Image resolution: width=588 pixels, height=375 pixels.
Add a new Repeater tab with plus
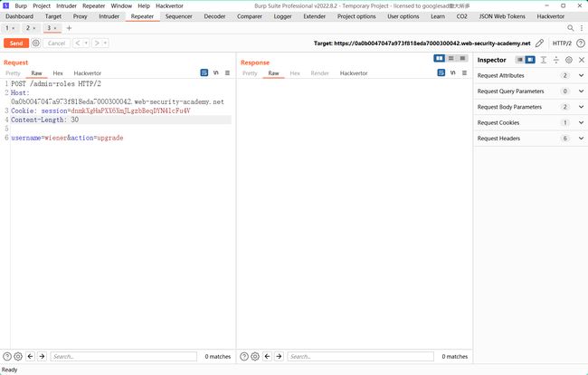pos(69,28)
